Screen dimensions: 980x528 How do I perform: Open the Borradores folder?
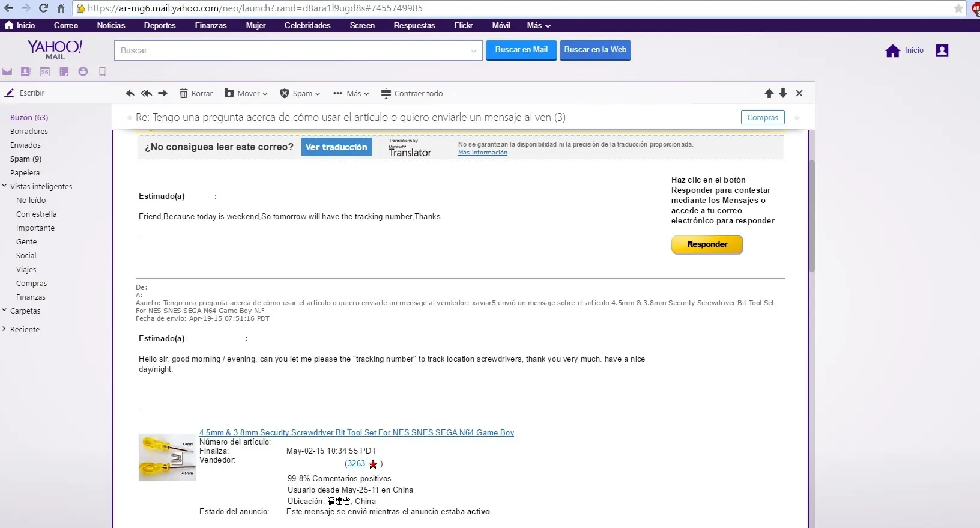pyautogui.click(x=29, y=131)
